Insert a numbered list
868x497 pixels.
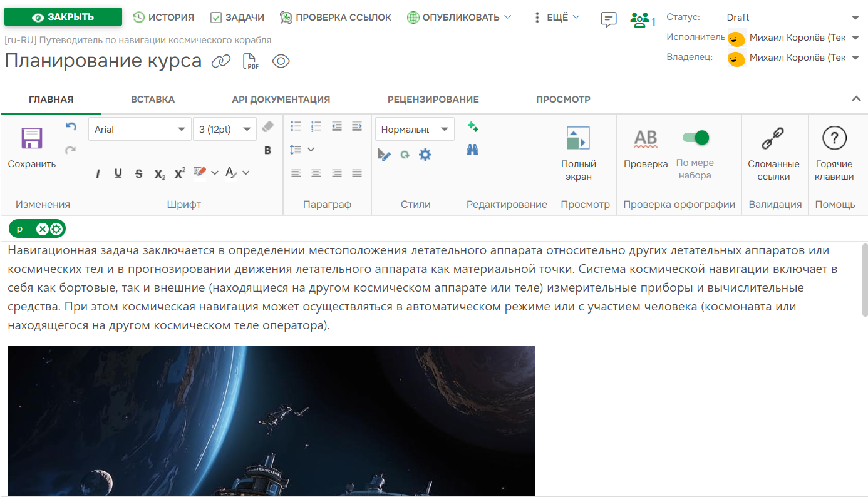[316, 126]
